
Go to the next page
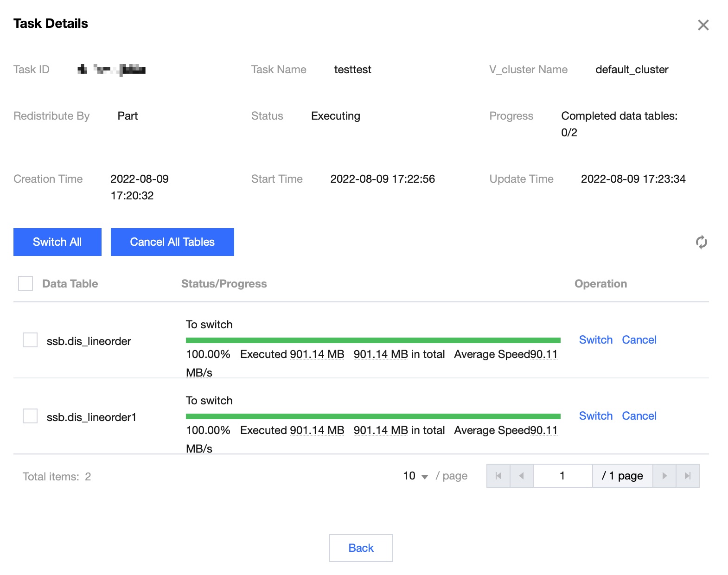664,476
